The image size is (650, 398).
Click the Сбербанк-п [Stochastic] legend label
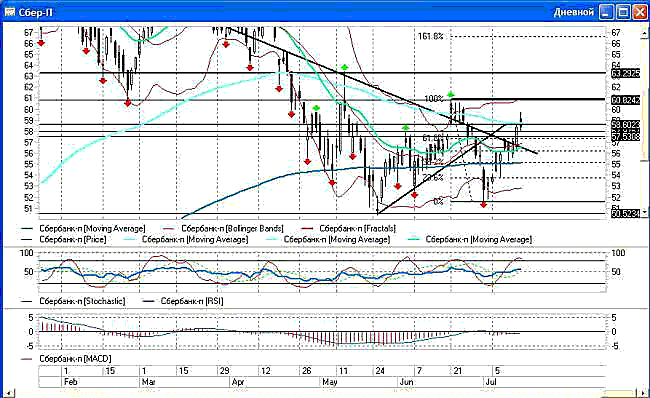pos(82,301)
